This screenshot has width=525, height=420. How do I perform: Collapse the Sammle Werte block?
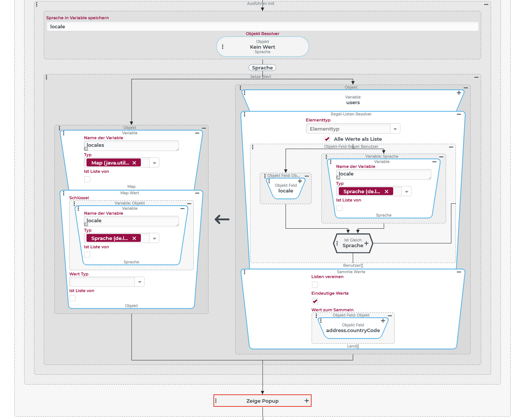point(459,272)
